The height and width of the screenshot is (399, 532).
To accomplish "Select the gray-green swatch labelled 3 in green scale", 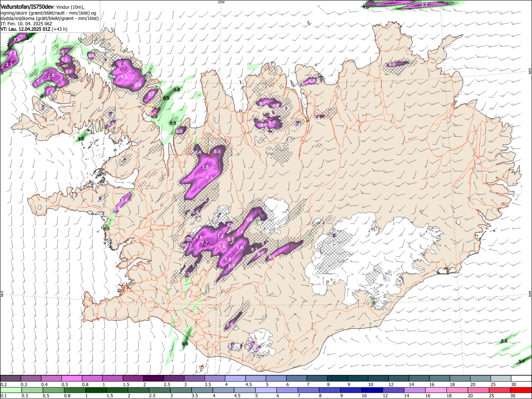I will pyautogui.click(x=181, y=390).
